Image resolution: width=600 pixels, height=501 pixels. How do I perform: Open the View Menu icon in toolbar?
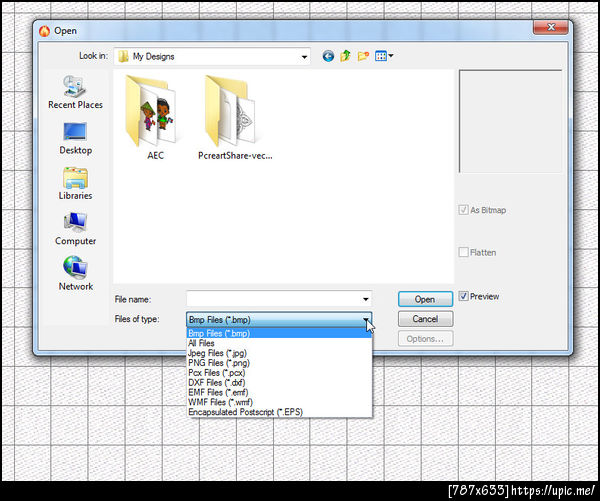(384, 56)
